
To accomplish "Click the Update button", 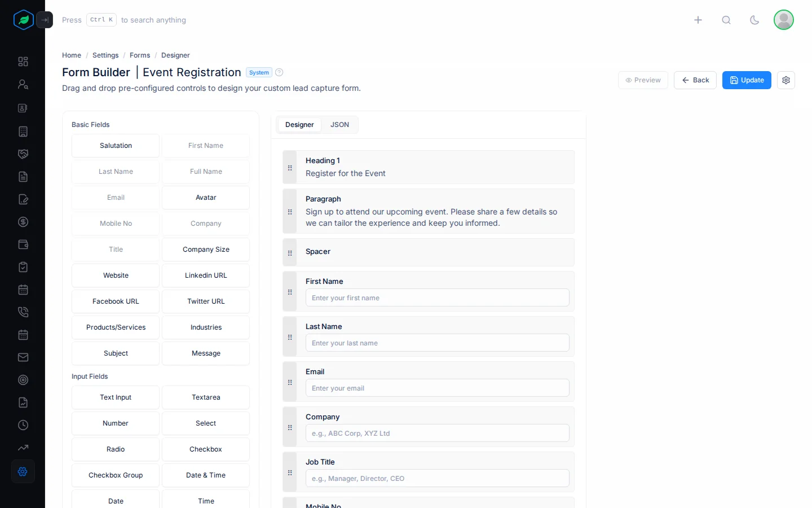I will coord(747,80).
